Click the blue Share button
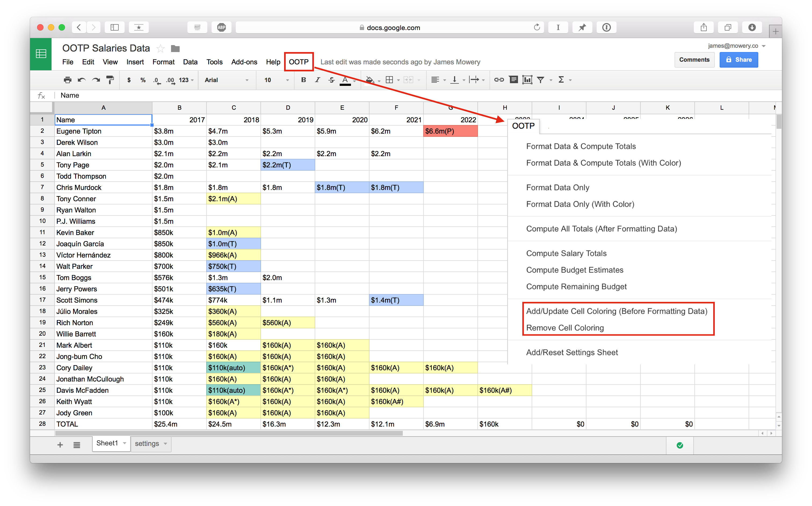Viewport: 812px width, 506px height. (x=739, y=60)
